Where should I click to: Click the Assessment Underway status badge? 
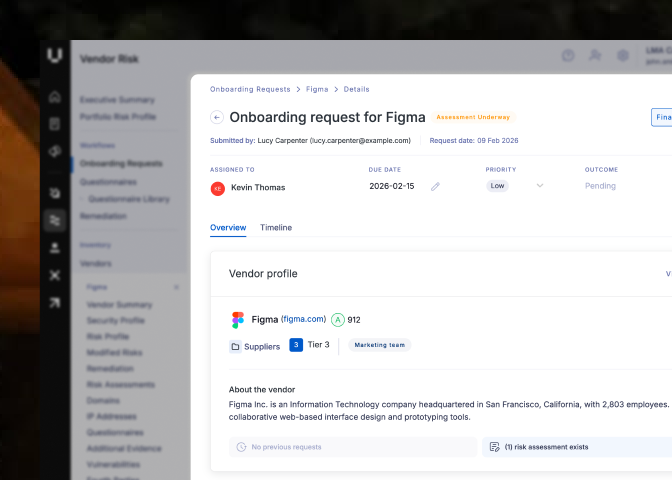(x=474, y=117)
